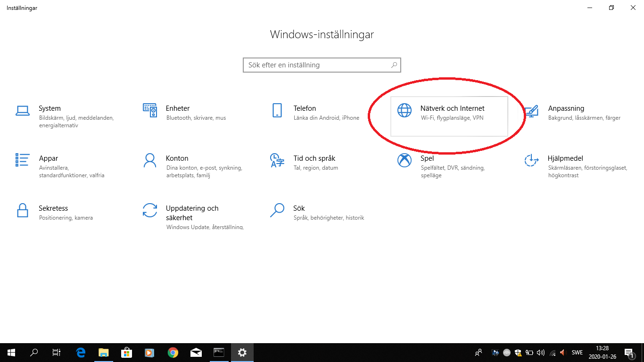Click the 'Sök efter en inställning' search field
644x362 pixels.
(x=317, y=65)
